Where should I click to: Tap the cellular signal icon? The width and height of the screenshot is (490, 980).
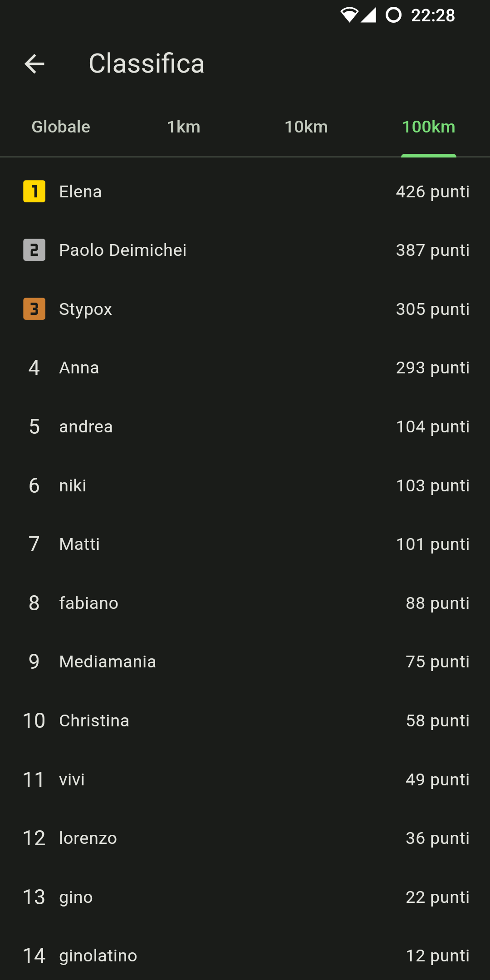pos(368,15)
